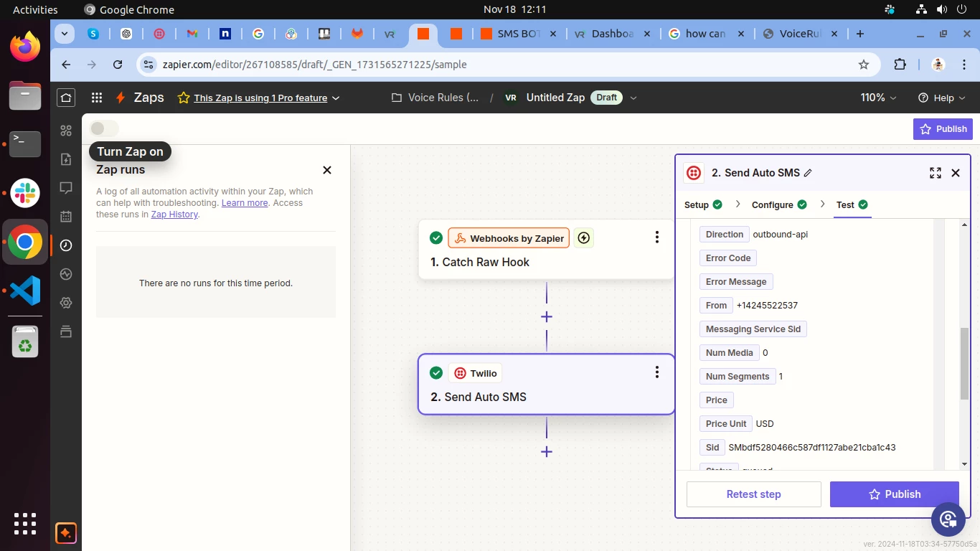Viewport: 980px width, 551px height.
Task: Switch to the Dashboard browser tab
Action: 612,34
